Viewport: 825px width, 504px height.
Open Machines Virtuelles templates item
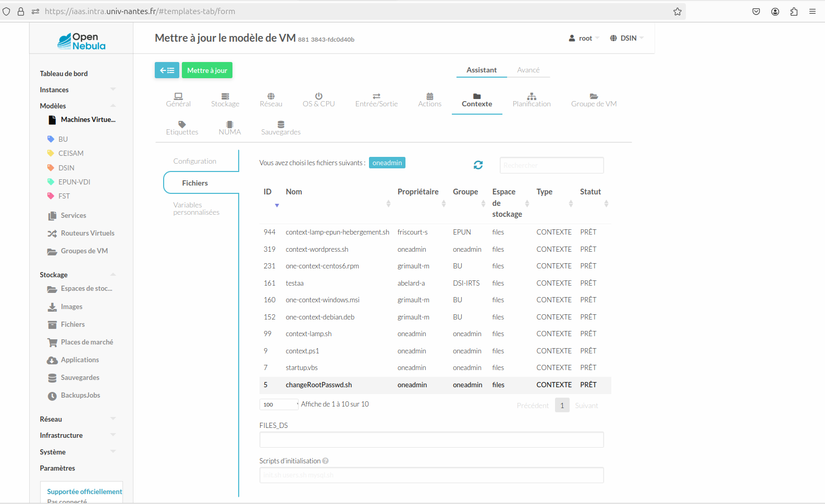tap(82, 119)
